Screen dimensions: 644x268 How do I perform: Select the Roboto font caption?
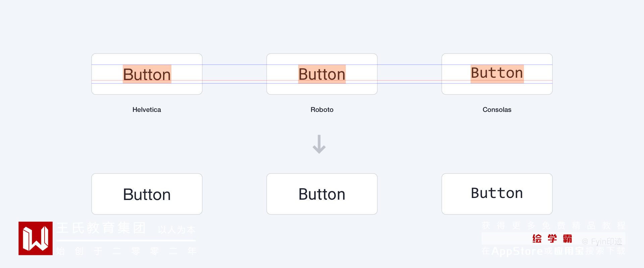pos(322,110)
